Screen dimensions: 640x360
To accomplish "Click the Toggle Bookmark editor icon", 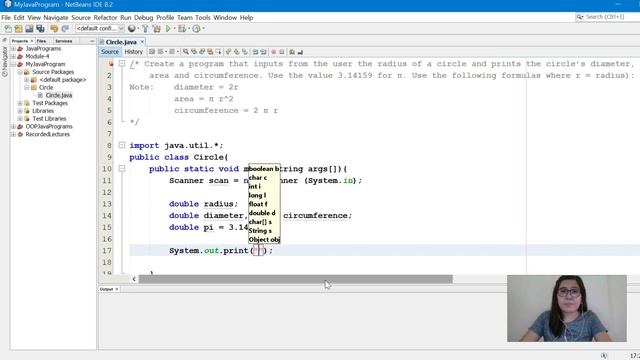I will pos(245,52).
